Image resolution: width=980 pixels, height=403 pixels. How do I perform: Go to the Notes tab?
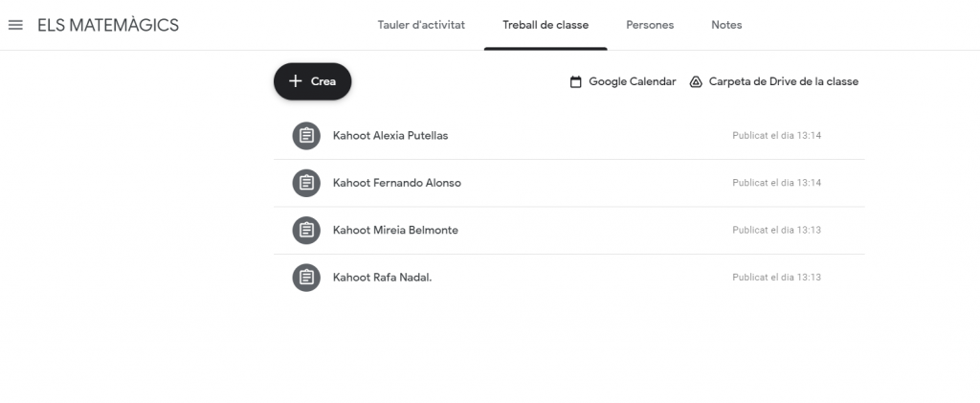tap(726, 25)
